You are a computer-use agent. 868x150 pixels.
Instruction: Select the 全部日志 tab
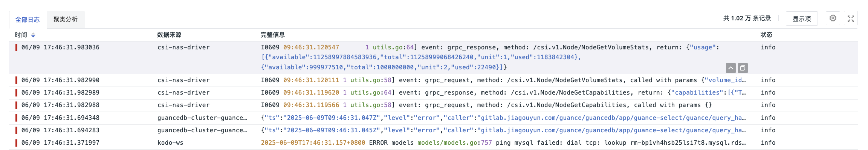28,20
